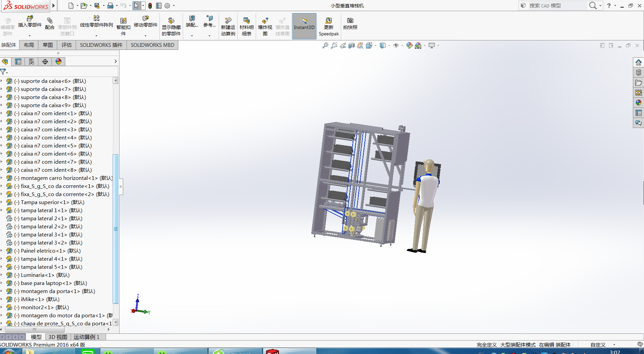Switch to the 运动算例 1 bottom tab
Screen dimensions: 644x354
pyautogui.click(x=86, y=337)
